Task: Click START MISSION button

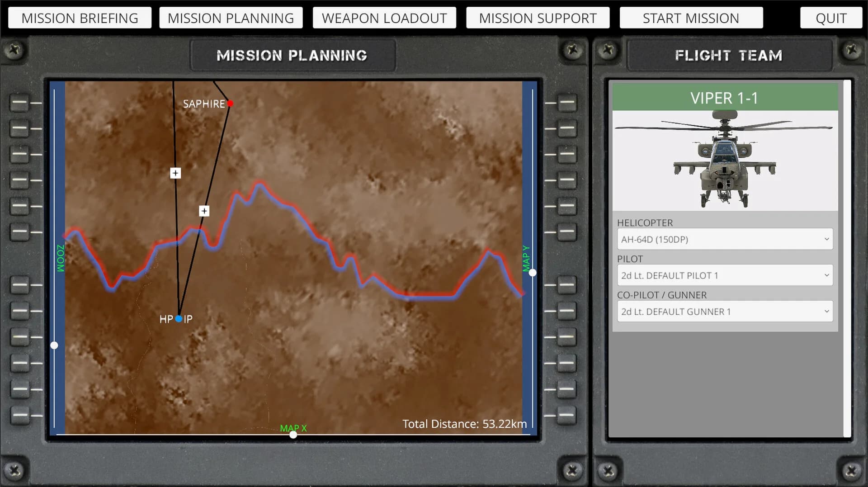Action: click(691, 18)
